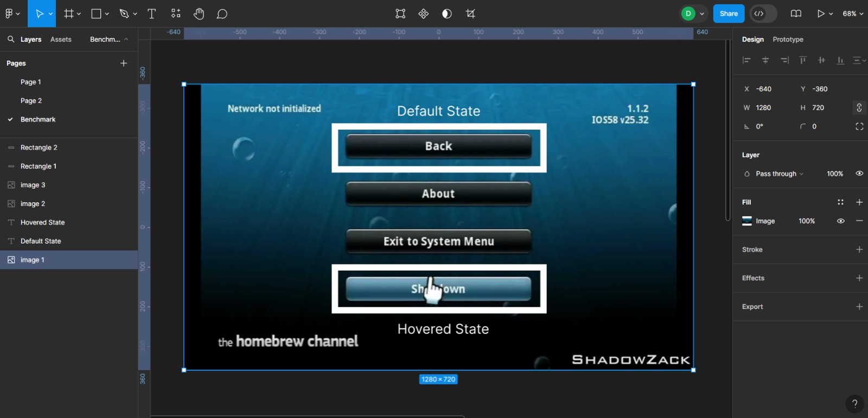
Task: Toggle Image fill visibility eye
Action: click(x=841, y=221)
